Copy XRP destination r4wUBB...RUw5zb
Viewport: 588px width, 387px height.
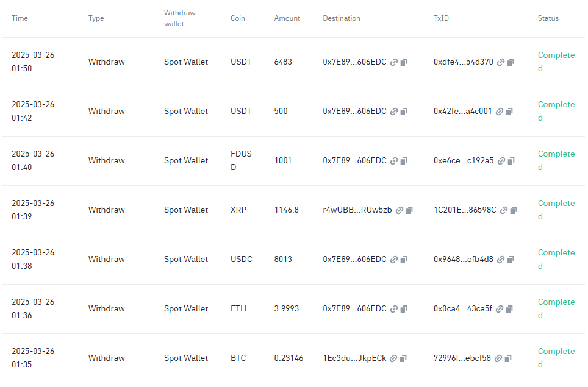click(409, 210)
